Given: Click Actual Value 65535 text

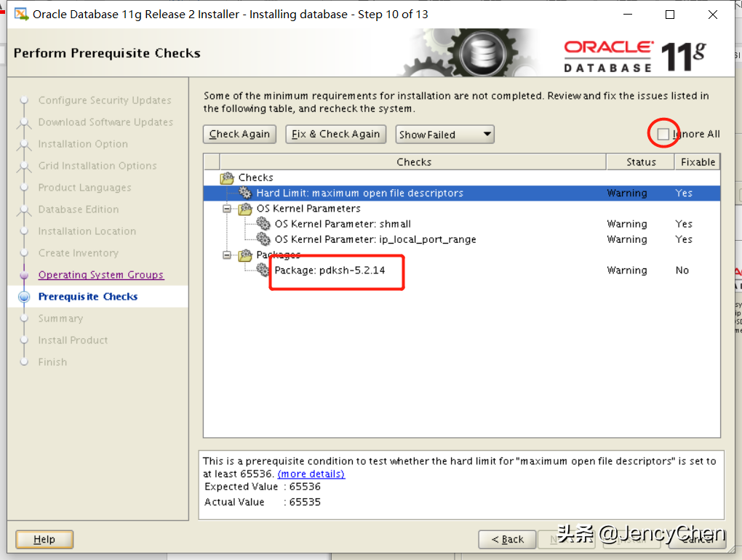Looking at the screenshot, I should click(x=262, y=502).
